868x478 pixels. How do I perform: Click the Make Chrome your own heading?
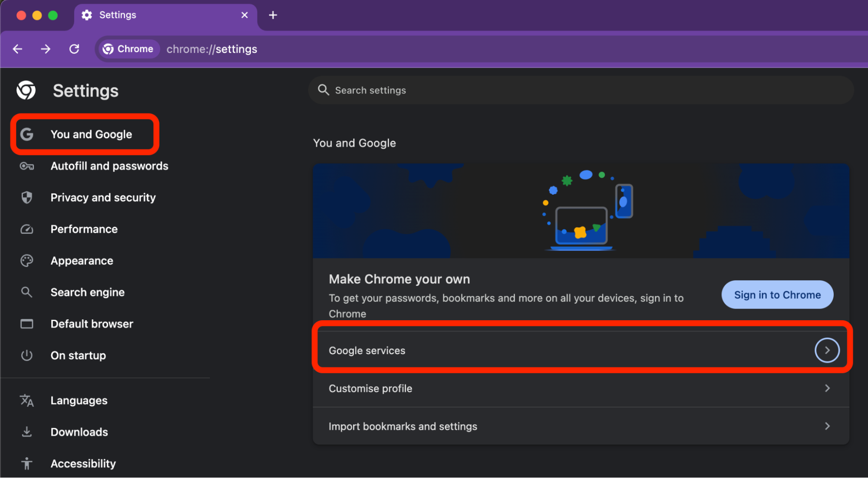coord(399,279)
